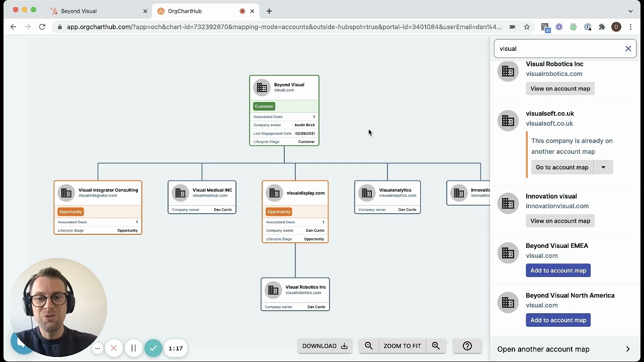The image size is (644, 362).
Task: Bookmark this page with star icon
Action: click(x=527, y=27)
